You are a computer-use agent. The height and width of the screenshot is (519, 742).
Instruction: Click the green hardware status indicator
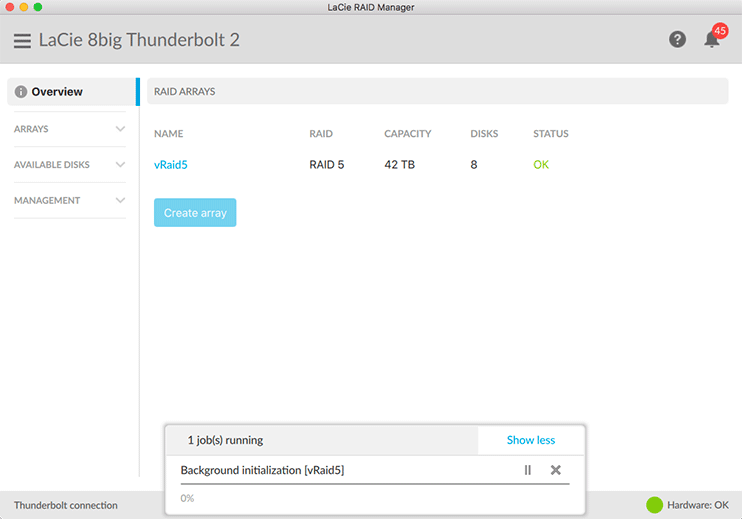[x=654, y=505]
